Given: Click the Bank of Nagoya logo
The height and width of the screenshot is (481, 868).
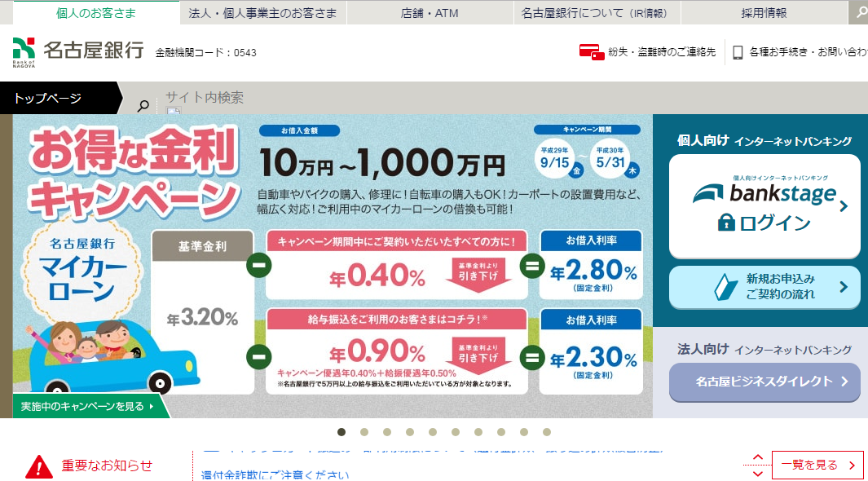Looking at the screenshot, I should [78, 52].
